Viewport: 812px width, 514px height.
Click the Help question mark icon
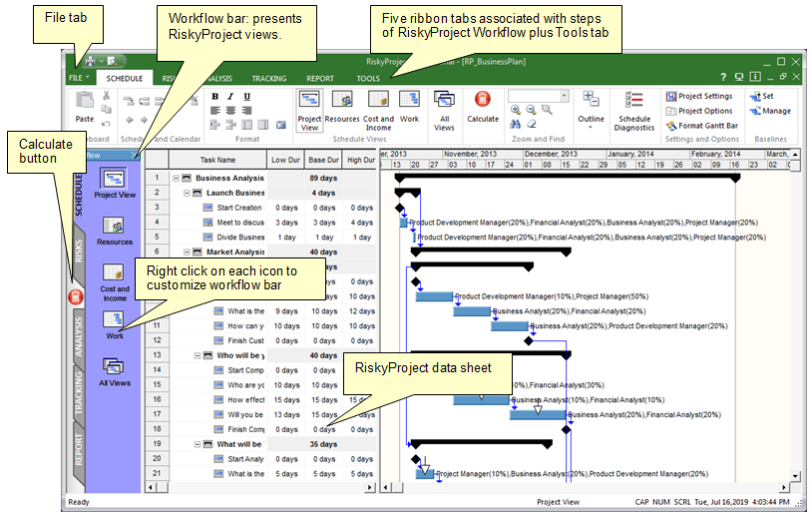[723, 77]
